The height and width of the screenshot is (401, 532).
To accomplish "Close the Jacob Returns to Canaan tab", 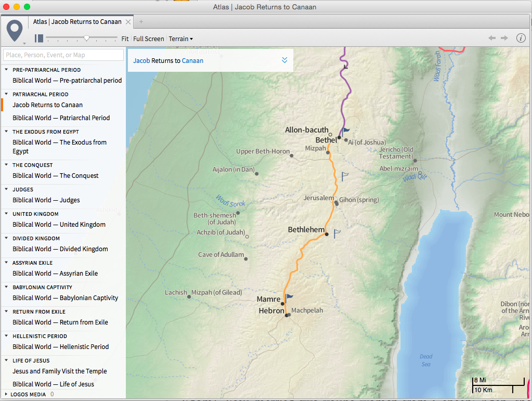I will point(128,22).
